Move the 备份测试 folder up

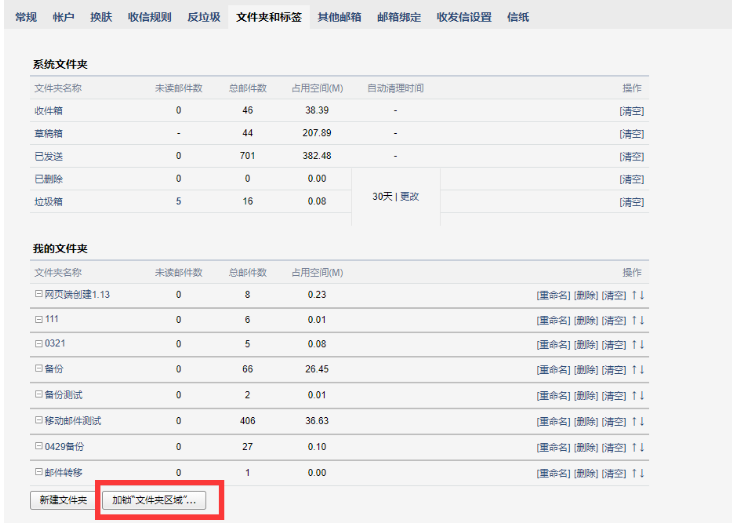pyautogui.click(x=633, y=396)
